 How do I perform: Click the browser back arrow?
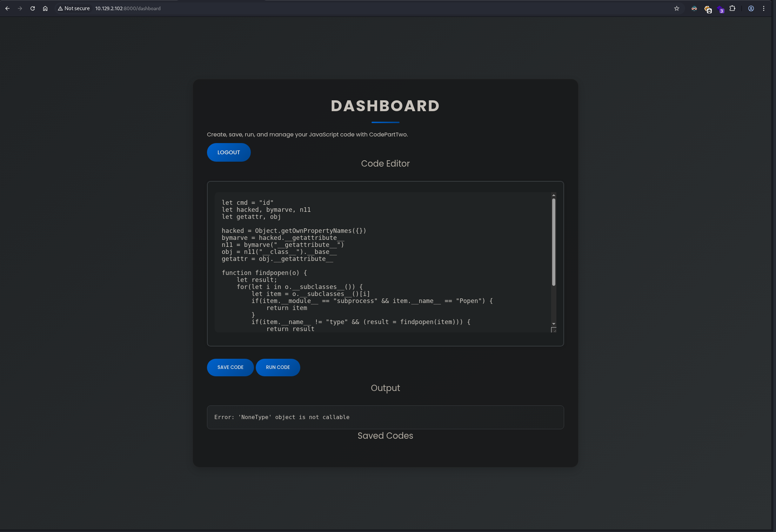click(7, 8)
